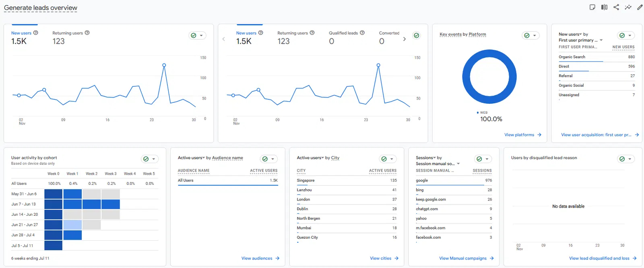The height and width of the screenshot is (268, 644).
Task: Open View user acquisition: first user link
Action: (600, 135)
